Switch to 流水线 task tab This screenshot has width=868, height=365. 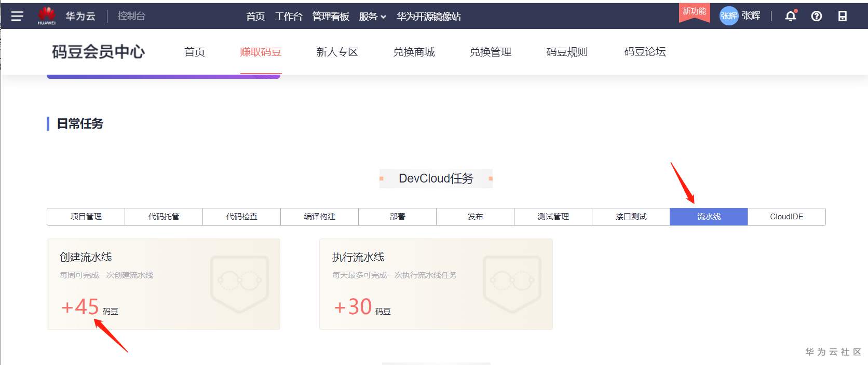click(x=709, y=217)
